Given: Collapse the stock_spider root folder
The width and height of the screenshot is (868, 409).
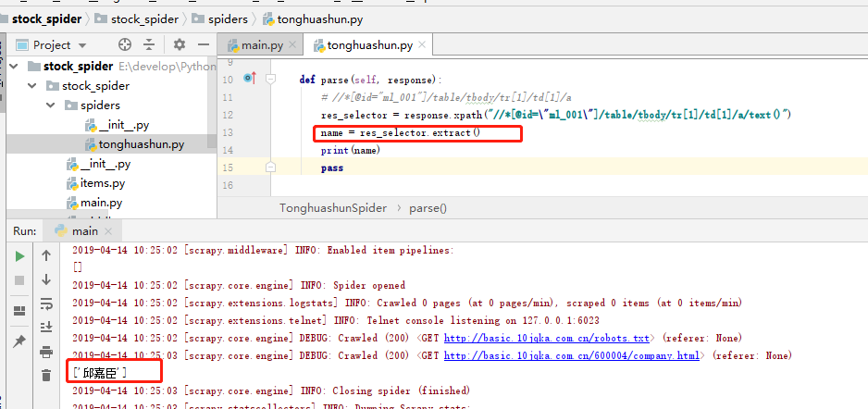Looking at the screenshot, I should click(14, 67).
